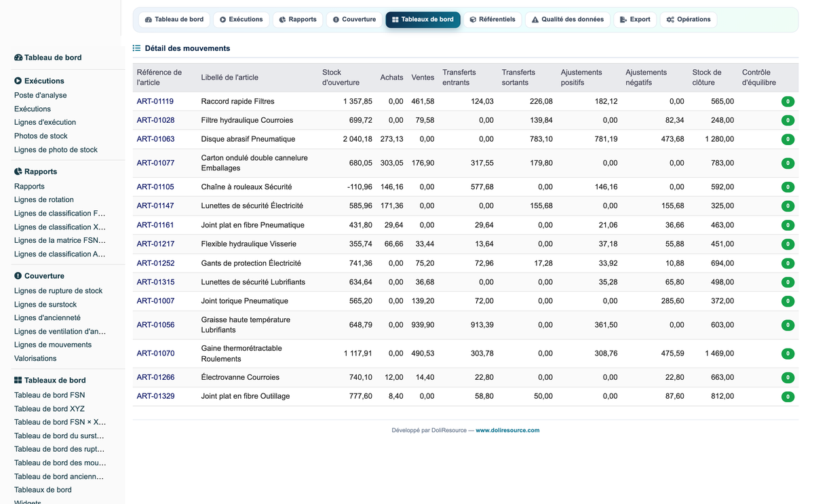Open article link ART-01028

coord(155,121)
